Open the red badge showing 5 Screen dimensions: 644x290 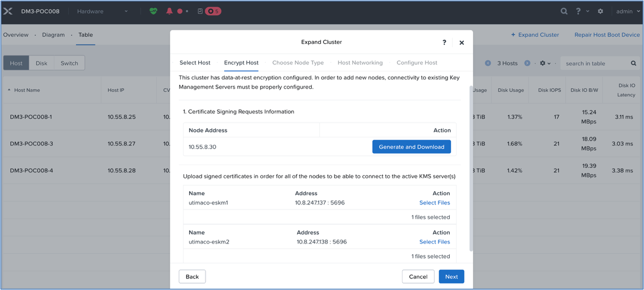[213, 11]
